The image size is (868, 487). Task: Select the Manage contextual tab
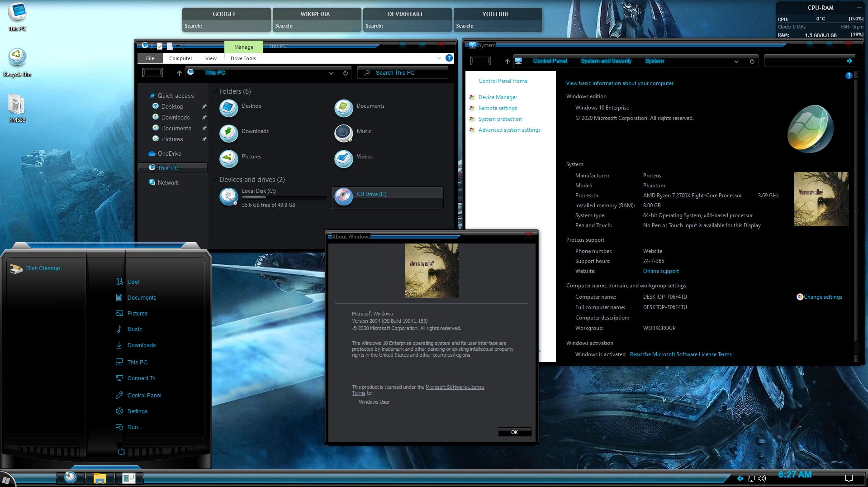point(243,47)
